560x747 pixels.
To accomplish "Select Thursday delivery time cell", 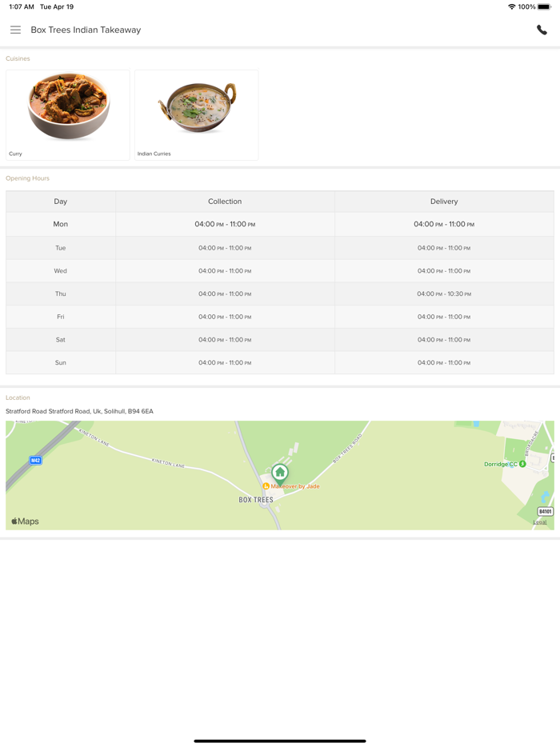I will [x=444, y=294].
